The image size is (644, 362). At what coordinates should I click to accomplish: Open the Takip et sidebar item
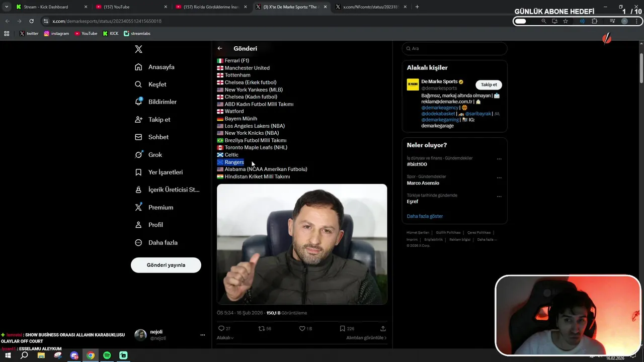click(x=152, y=120)
